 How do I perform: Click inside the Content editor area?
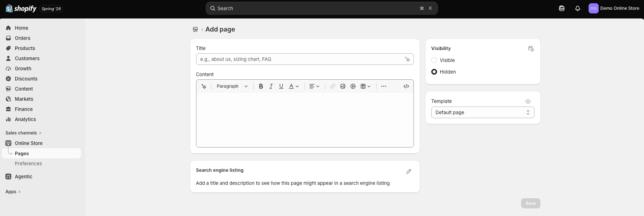pos(305,120)
